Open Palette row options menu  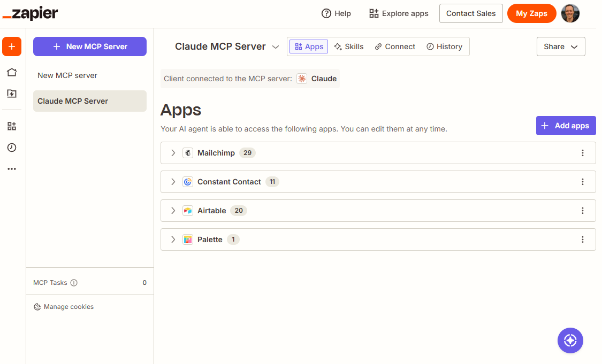click(x=582, y=239)
